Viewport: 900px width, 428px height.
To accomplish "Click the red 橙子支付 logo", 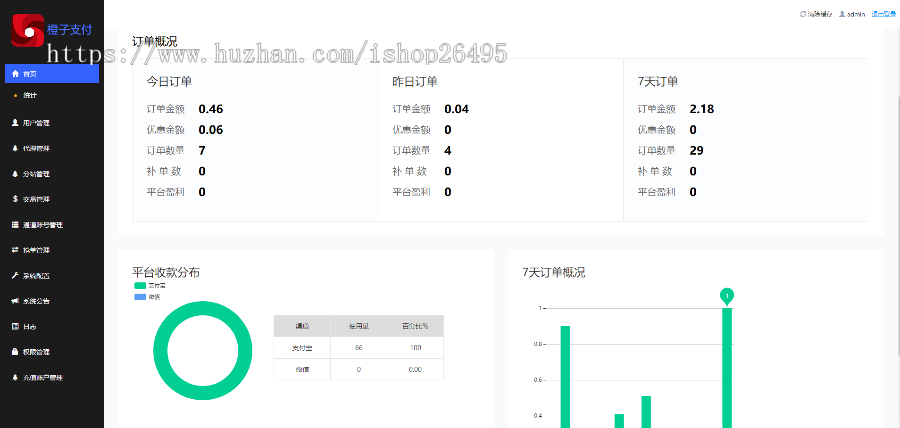I will (x=27, y=30).
